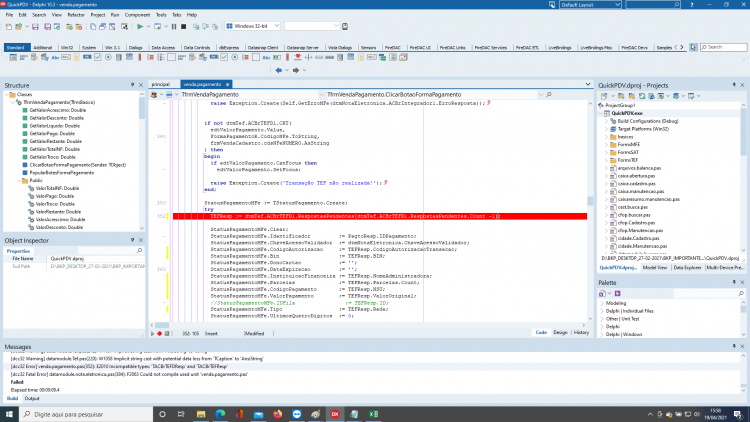Switch to the principal editor tab
The height and width of the screenshot is (422, 750).
(161, 84)
